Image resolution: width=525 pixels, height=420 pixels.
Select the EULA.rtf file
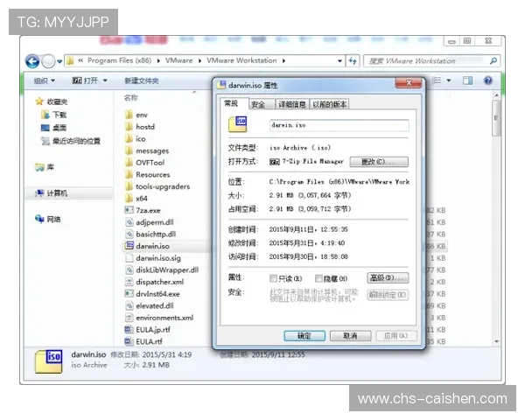143,341
